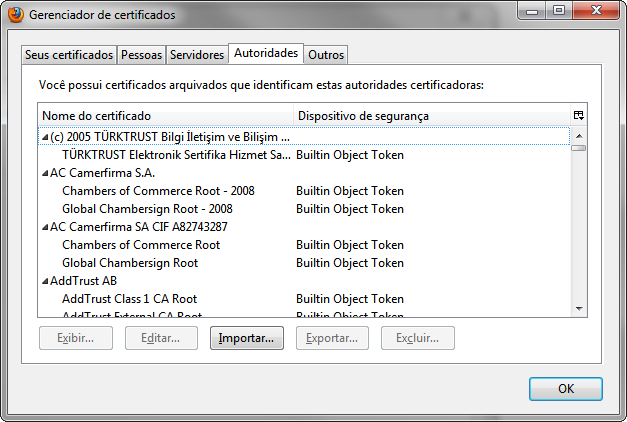The height and width of the screenshot is (422, 627).
Task: Click the Firefox icon in title bar
Action: (16, 15)
